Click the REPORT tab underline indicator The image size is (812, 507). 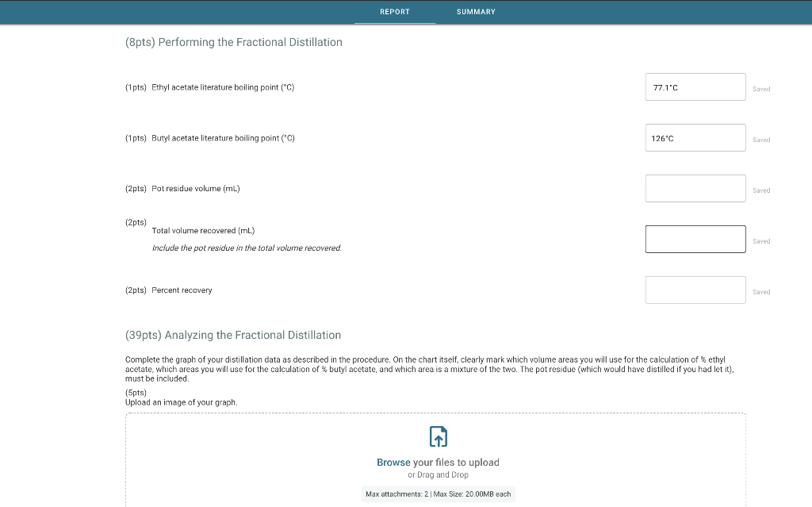394,23
